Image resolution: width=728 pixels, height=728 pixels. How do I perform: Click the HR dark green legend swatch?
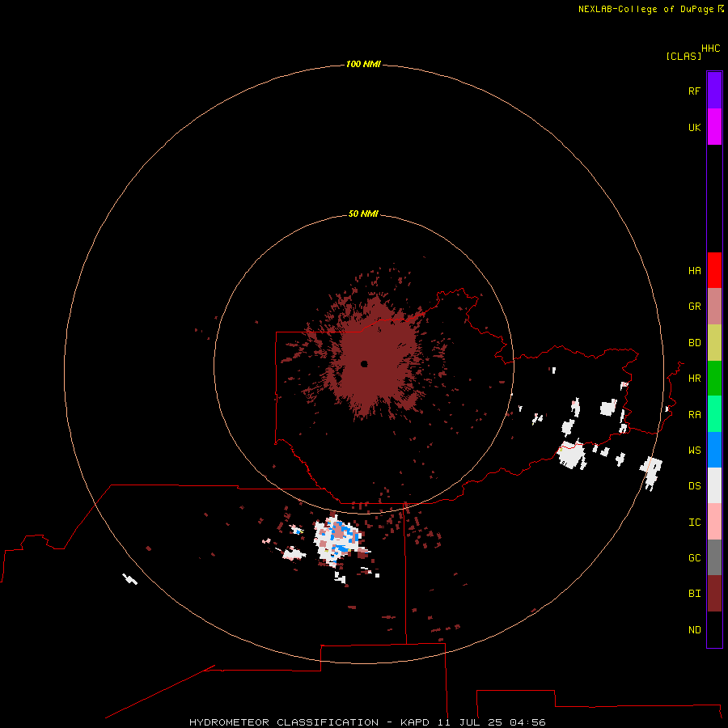[x=714, y=379]
